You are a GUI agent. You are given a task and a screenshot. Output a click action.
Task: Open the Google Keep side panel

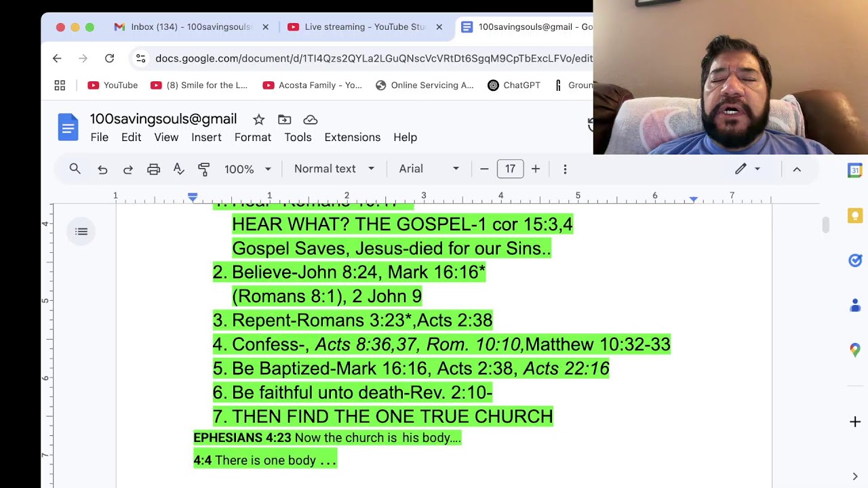click(855, 216)
